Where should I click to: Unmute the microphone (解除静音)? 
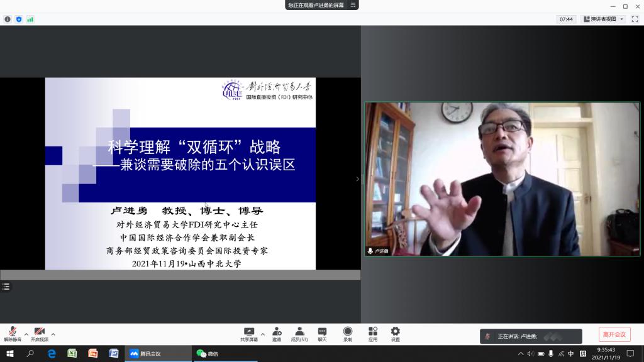click(13, 333)
